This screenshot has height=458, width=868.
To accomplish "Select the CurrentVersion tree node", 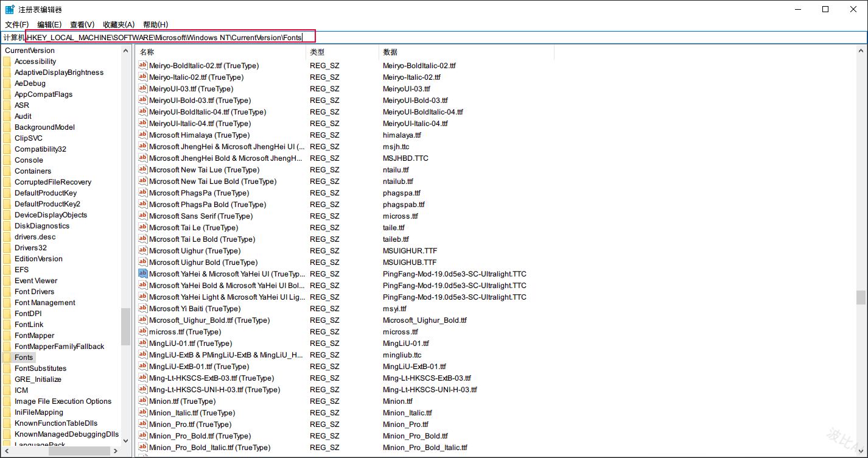I will click(30, 51).
